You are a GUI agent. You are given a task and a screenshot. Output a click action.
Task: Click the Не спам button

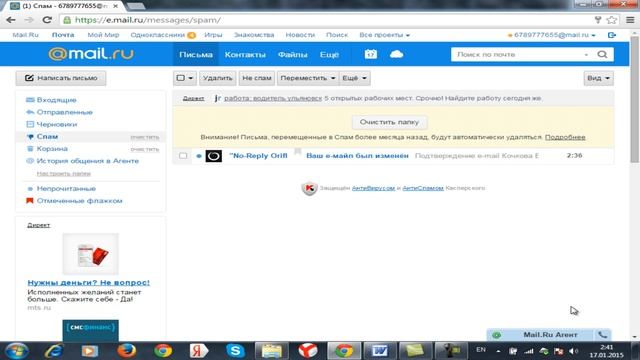coord(257,78)
